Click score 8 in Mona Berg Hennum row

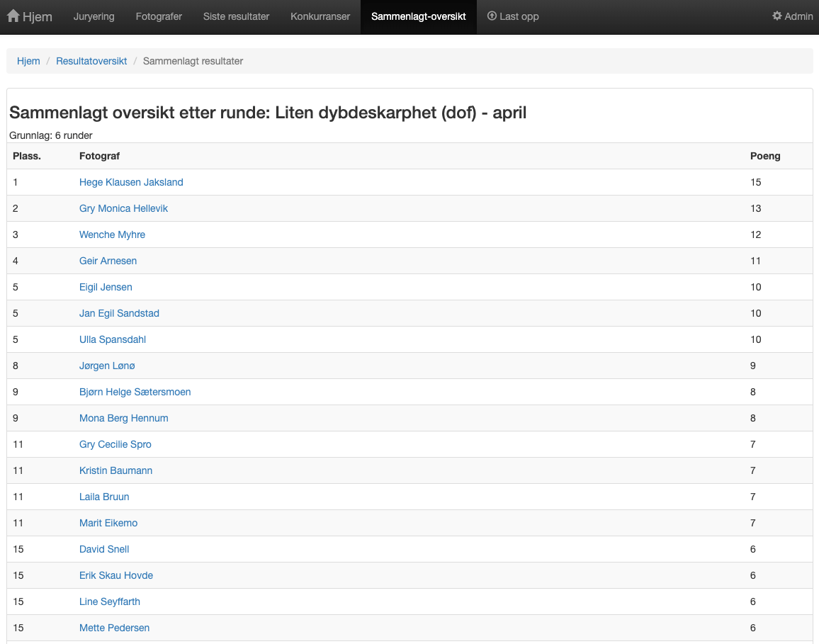coord(752,418)
